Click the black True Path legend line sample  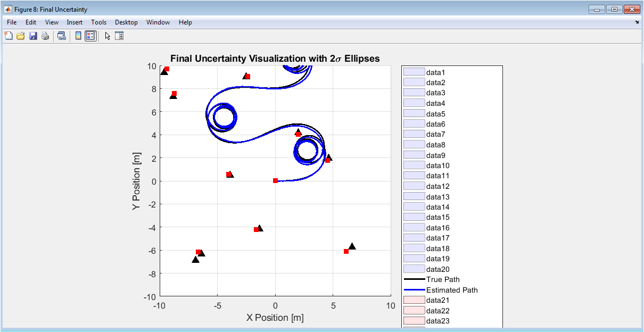point(414,279)
